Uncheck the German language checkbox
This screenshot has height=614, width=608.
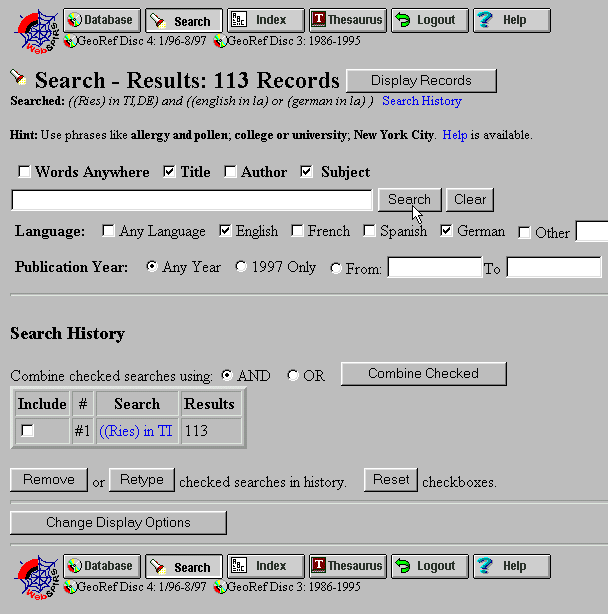(446, 231)
